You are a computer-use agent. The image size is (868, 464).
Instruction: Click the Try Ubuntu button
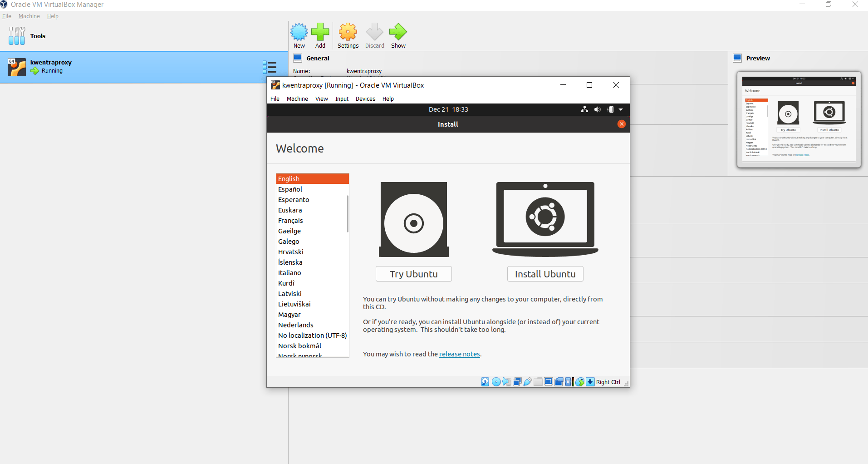(x=414, y=274)
